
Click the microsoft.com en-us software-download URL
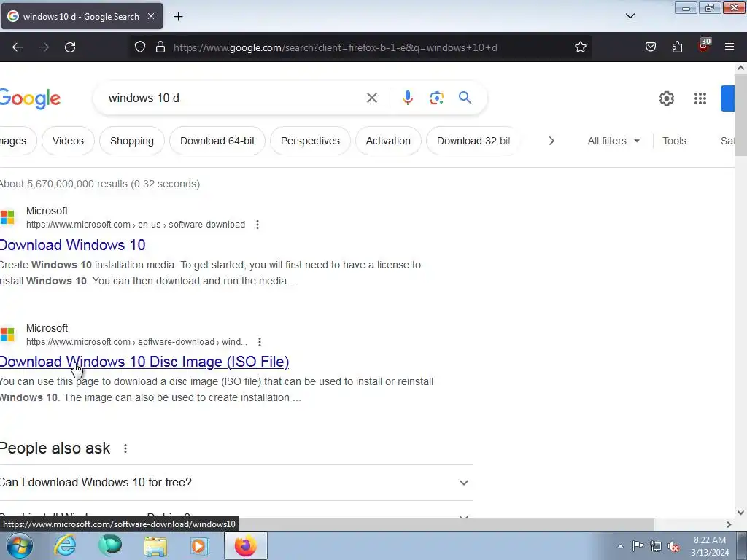[136, 225]
